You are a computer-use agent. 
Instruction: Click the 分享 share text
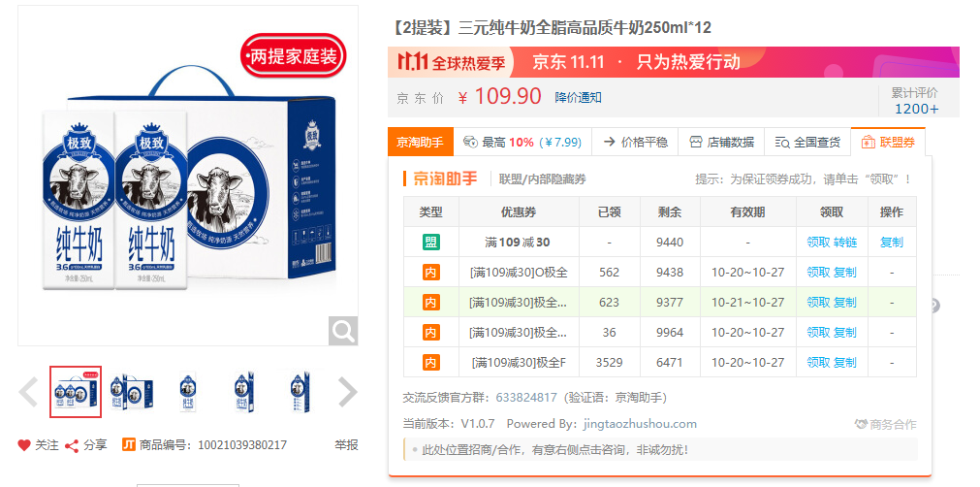(x=95, y=445)
